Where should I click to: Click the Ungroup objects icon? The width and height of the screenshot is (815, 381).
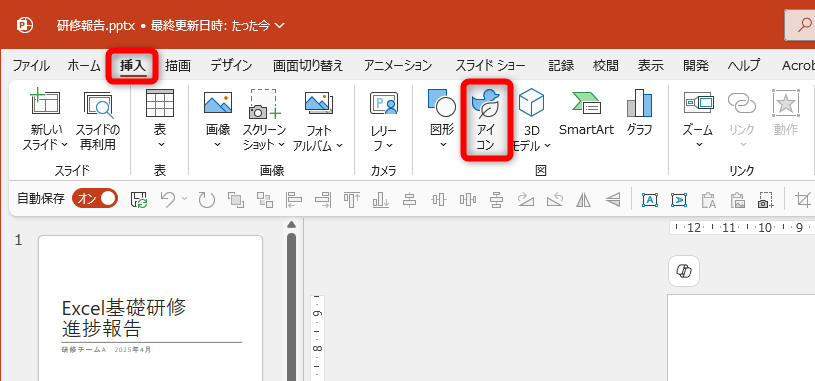[265, 199]
